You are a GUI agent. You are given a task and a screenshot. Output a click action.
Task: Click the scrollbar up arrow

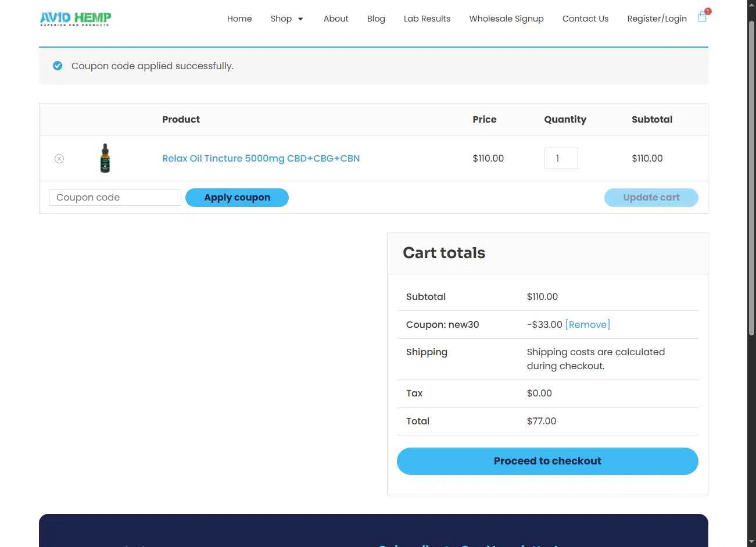pyautogui.click(x=751, y=5)
